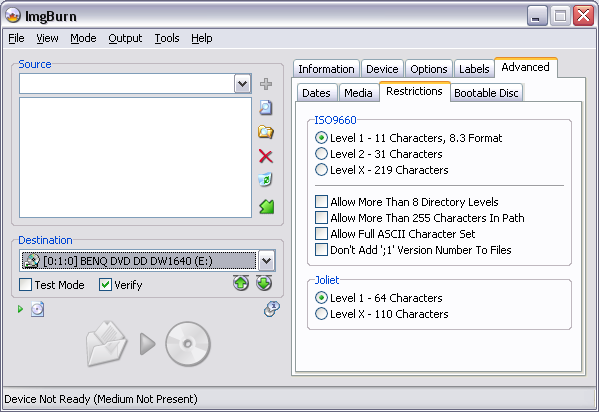Click the empty source file list

135,157
